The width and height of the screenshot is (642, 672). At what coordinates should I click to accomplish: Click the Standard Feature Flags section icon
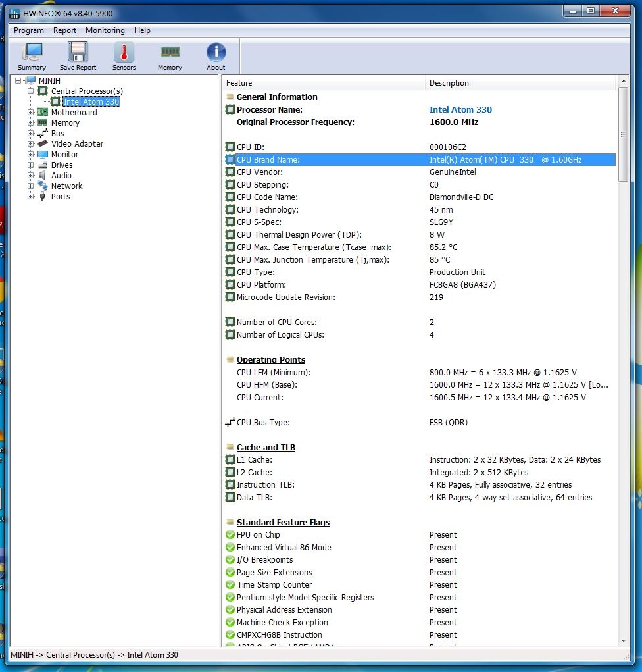tap(230, 522)
